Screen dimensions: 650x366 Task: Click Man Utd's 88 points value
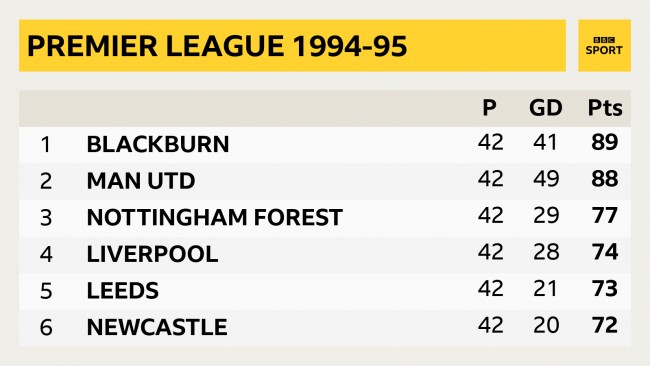605,179
